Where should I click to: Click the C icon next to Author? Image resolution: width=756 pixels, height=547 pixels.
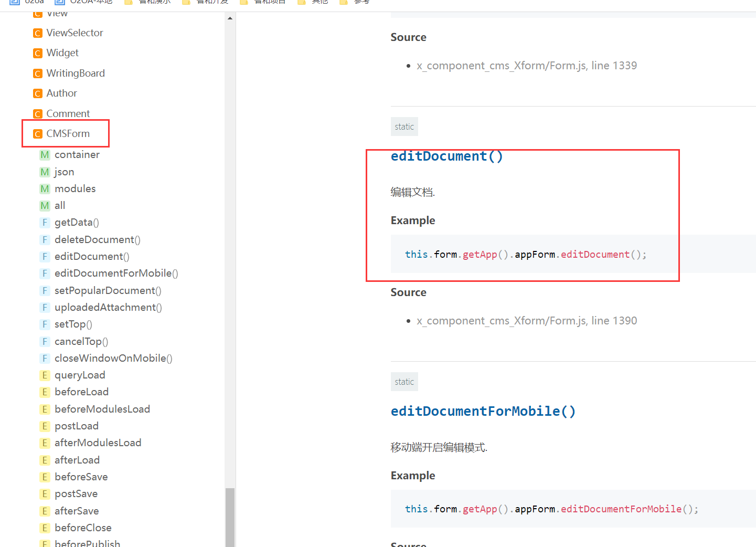[38, 93]
